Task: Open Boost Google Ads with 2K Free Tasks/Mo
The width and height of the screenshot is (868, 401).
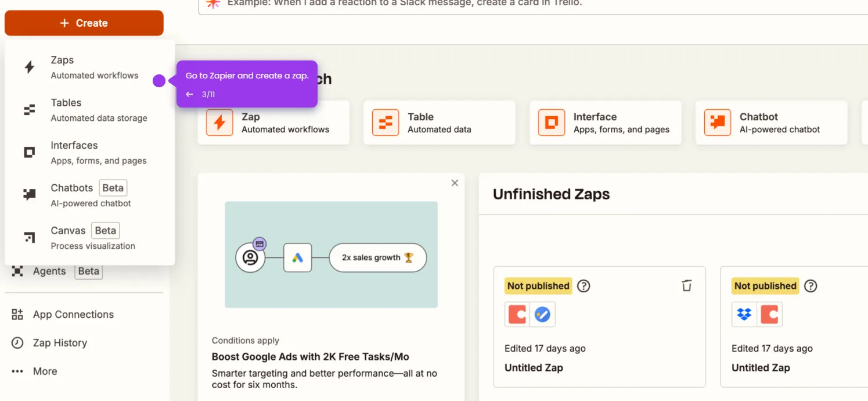Action: (x=311, y=357)
